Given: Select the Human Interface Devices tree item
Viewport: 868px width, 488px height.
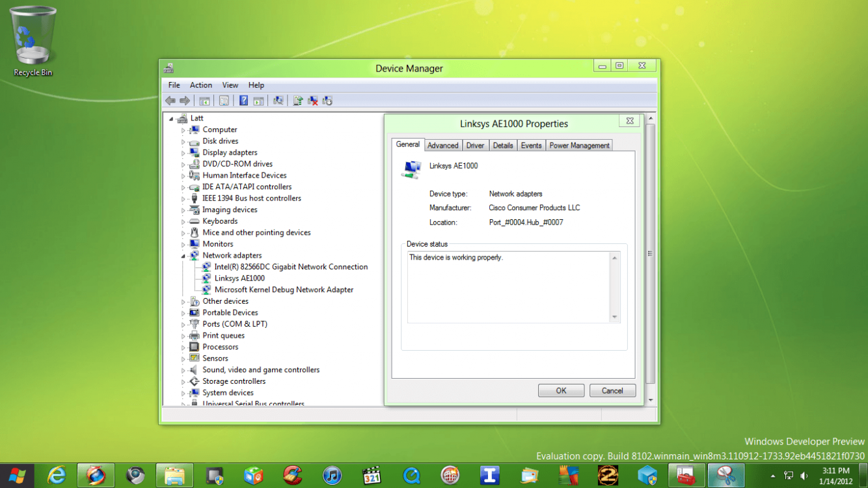Looking at the screenshot, I should click(x=245, y=176).
